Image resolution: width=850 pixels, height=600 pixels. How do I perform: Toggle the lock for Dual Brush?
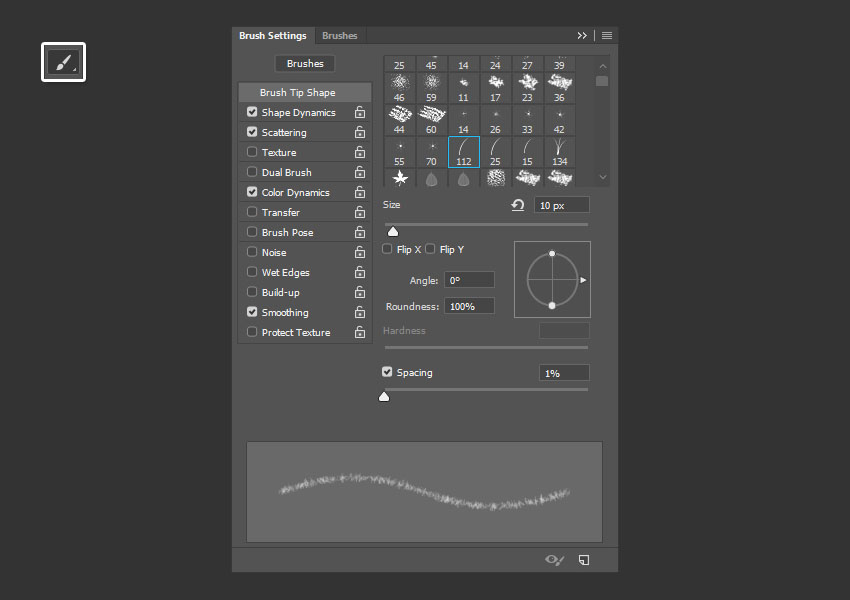tap(359, 172)
